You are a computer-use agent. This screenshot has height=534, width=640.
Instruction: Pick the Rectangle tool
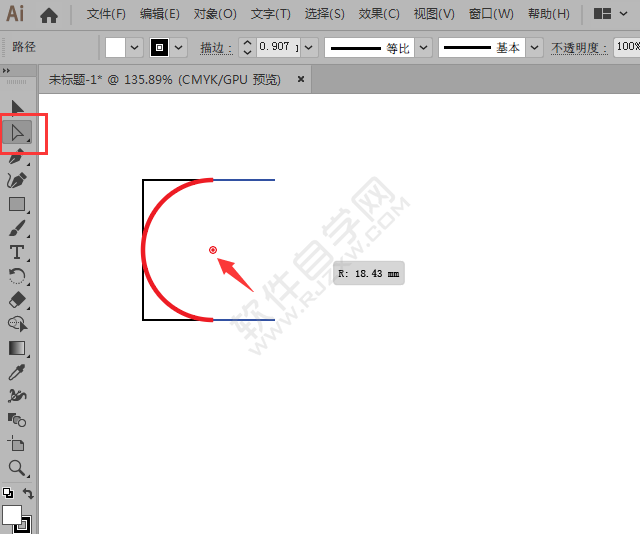coord(17,204)
